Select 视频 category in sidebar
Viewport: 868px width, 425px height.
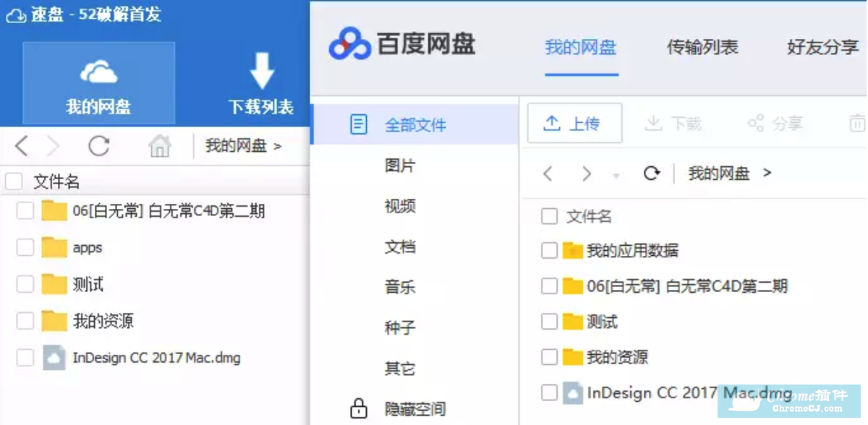click(x=400, y=206)
